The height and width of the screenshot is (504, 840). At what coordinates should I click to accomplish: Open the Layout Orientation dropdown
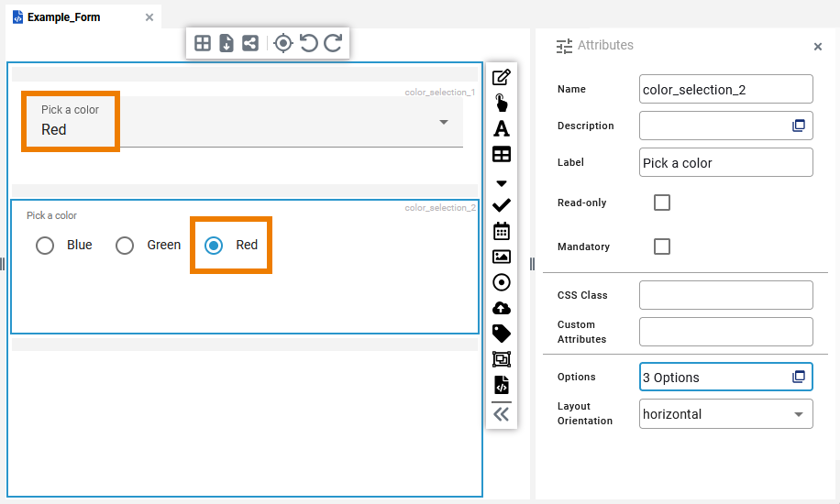pyautogui.click(x=725, y=414)
